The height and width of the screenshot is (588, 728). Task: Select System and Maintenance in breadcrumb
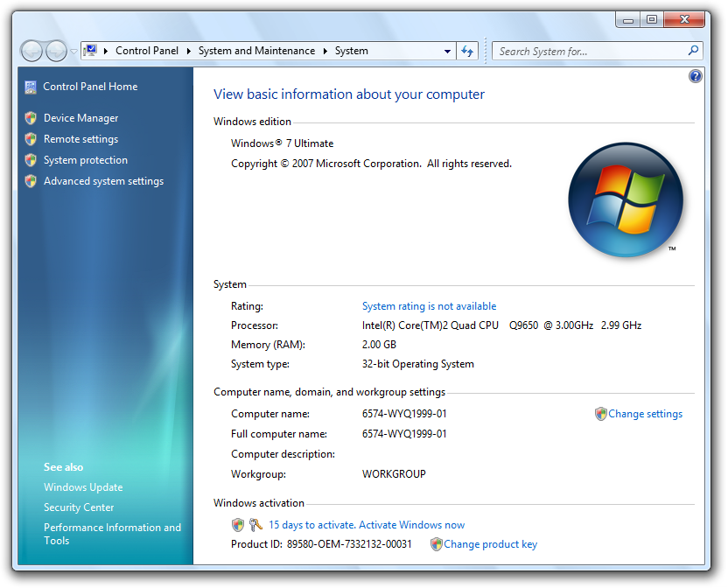point(256,51)
